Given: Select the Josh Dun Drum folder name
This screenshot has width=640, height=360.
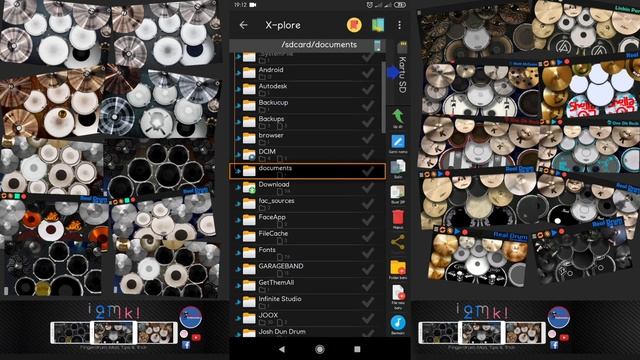Looking at the screenshot, I should [x=282, y=331].
